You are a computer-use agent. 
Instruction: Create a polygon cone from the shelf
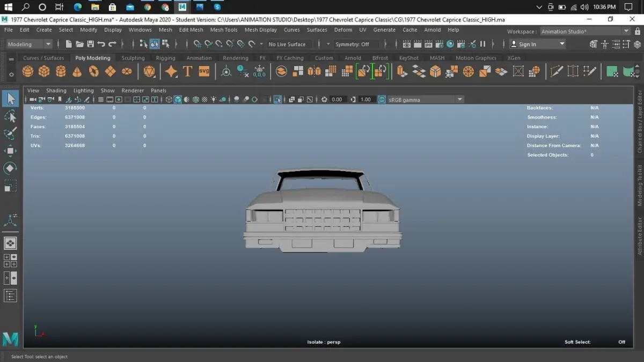tap(77, 71)
